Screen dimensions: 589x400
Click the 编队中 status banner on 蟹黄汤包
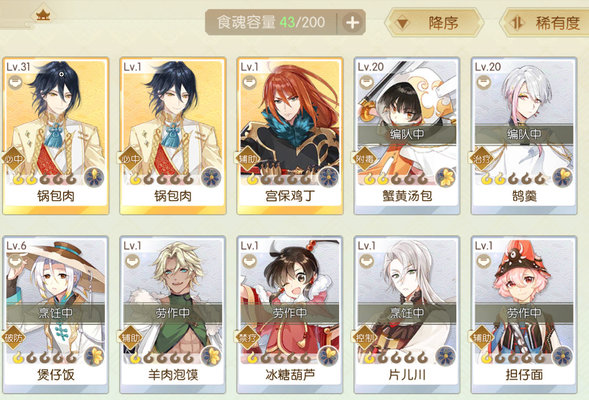(407, 134)
